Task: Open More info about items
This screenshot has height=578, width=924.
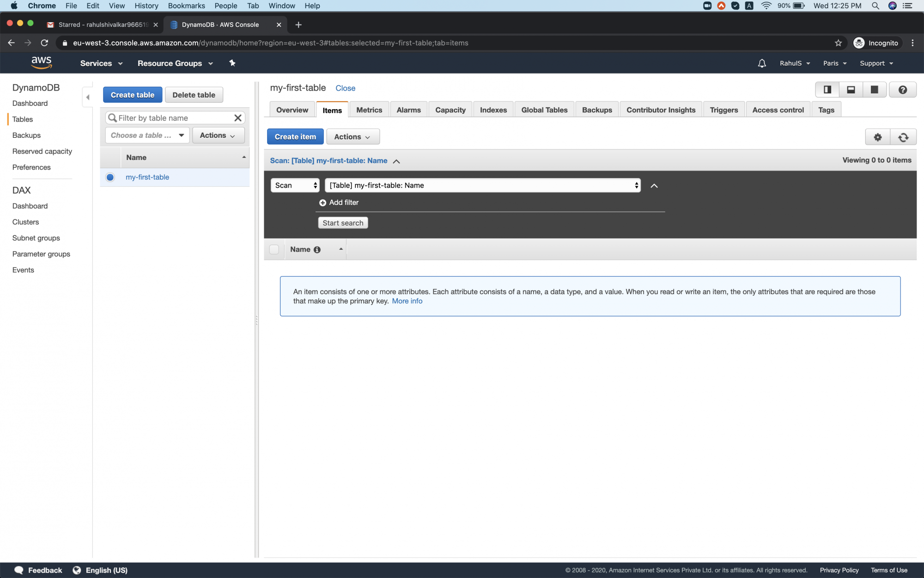Action: [407, 301]
